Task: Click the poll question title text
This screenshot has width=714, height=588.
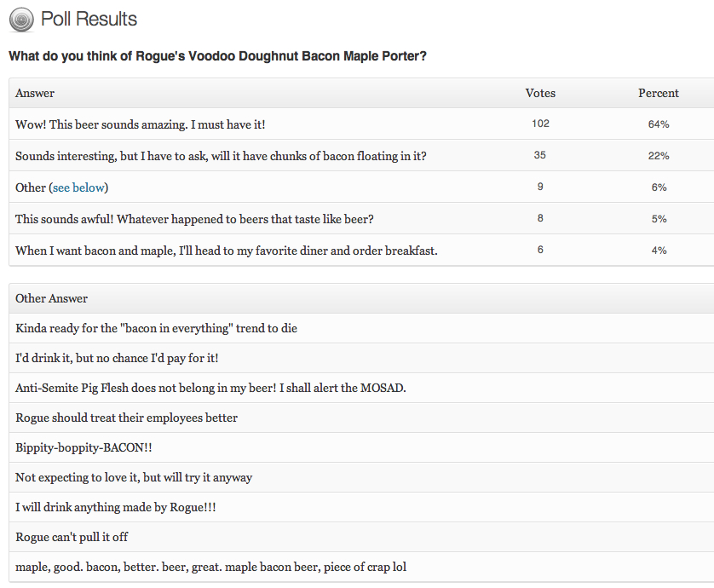Action: click(217, 56)
